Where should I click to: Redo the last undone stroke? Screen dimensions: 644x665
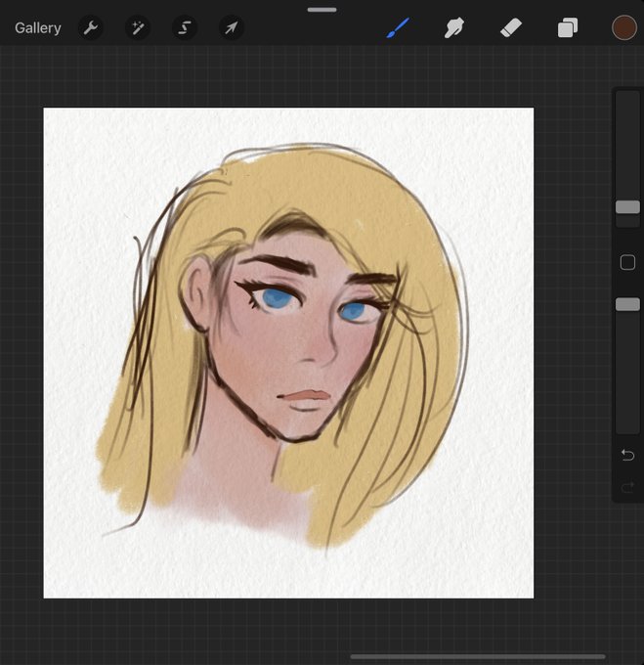(x=627, y=487)
